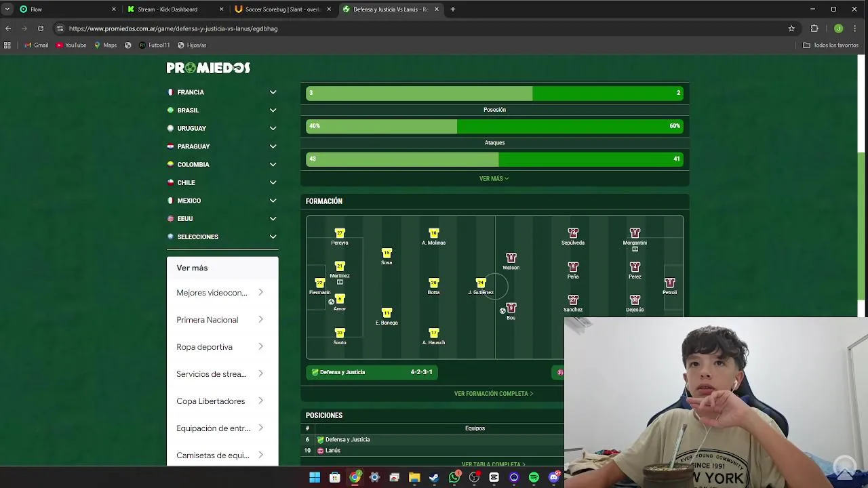This screenshot has width=868, height=488.
Task: Open Spotify from the taskbar
Action: pyautogui.click(x=534, y=477)
